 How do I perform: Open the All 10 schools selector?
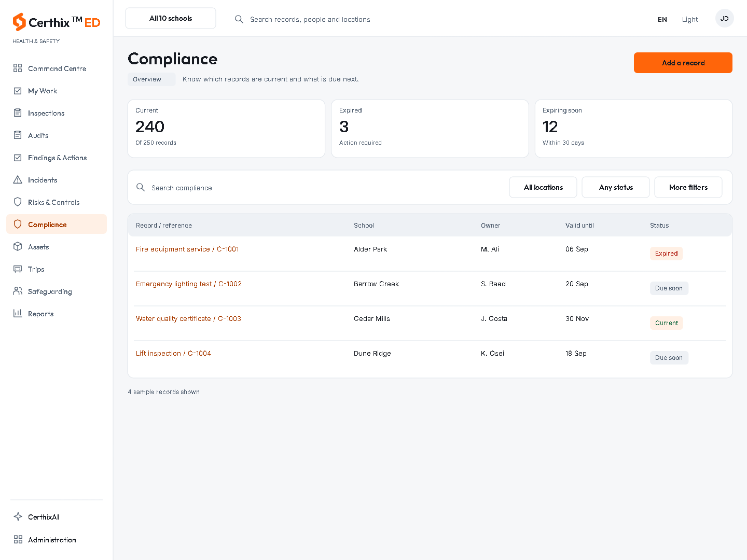[x=171, y=18]
